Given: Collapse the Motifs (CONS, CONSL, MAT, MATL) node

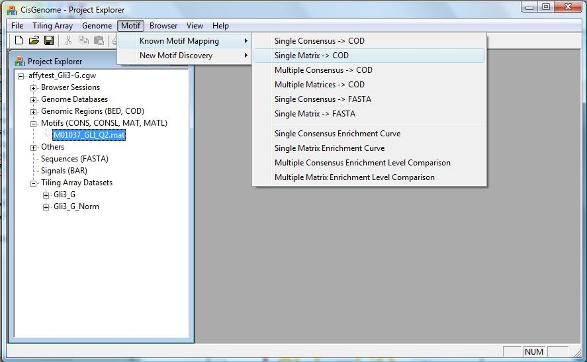Looking at the screenshot, I should [33, 124].
